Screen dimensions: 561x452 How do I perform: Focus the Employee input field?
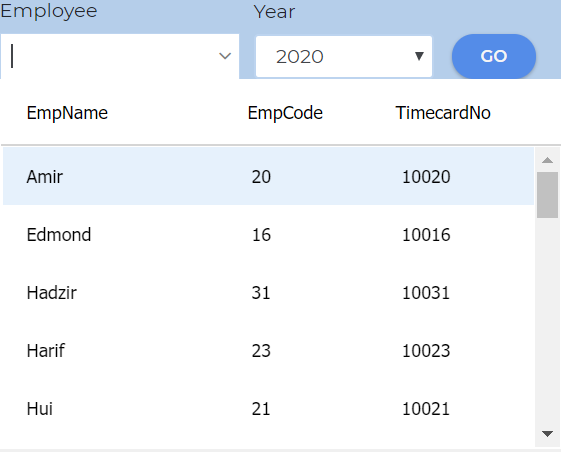[119, 56]
